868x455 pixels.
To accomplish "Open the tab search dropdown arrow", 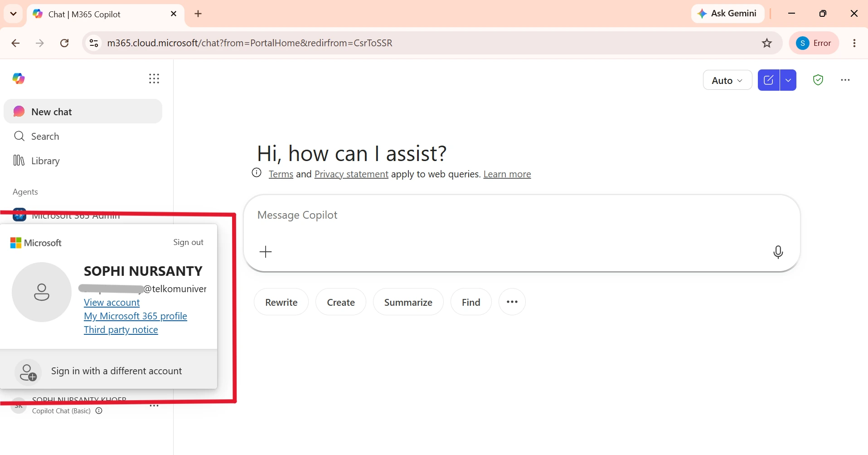I will pos(14,14).
